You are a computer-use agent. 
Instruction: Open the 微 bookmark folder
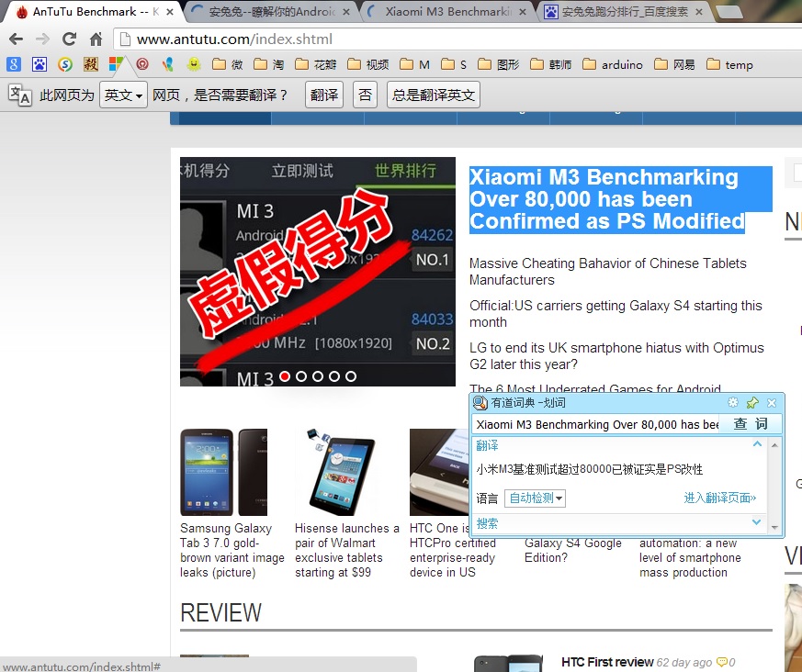click(x=228, y=64)
